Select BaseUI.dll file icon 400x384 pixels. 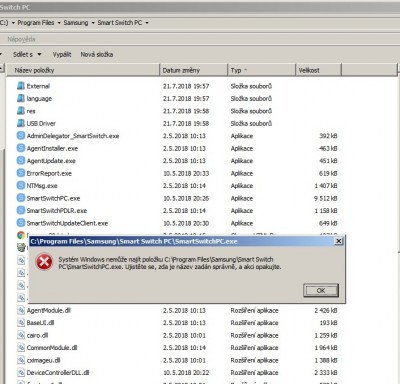click(21, 323)
